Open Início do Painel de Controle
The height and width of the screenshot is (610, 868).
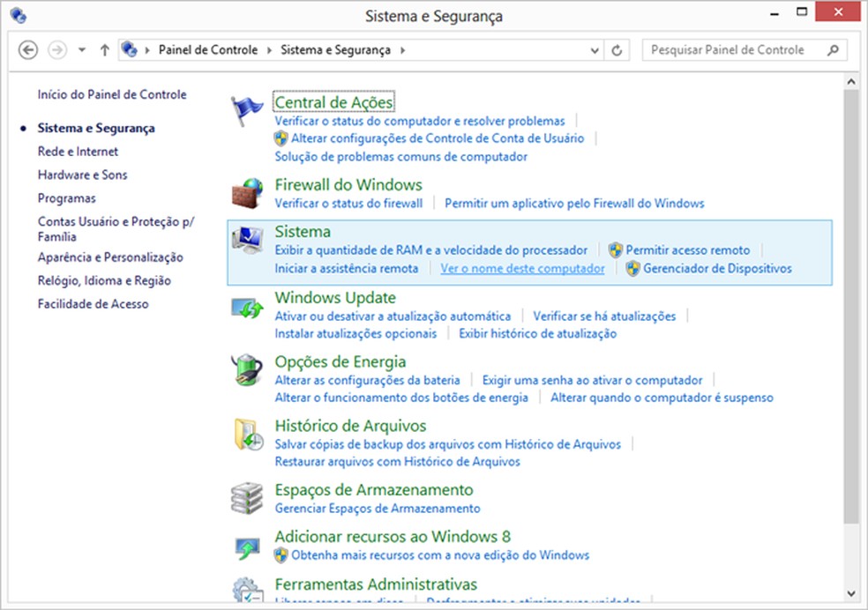(112, 94)
